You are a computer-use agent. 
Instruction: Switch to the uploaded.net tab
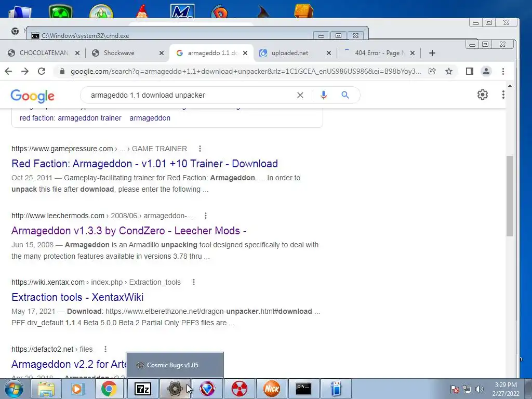pyautogui.click(x=290, y=53)
